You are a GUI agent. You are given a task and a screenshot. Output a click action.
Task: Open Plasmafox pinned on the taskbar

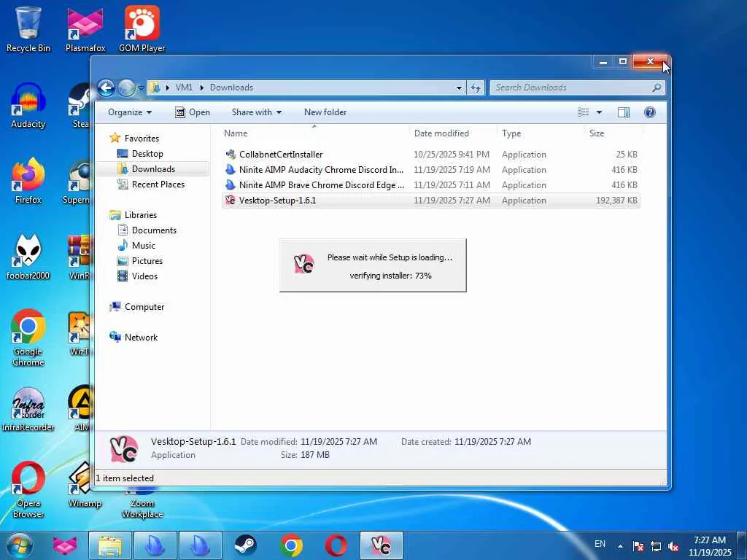(65, 545)
